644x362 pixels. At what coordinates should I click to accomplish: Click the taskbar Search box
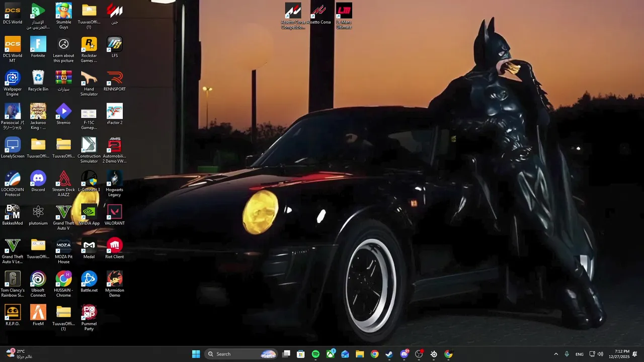click(242, 354)
